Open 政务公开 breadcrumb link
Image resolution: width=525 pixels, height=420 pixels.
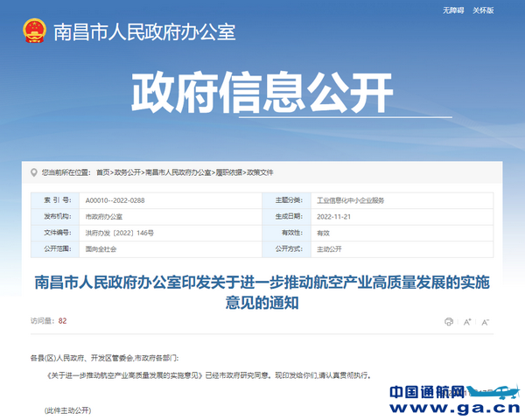[128, 172]
